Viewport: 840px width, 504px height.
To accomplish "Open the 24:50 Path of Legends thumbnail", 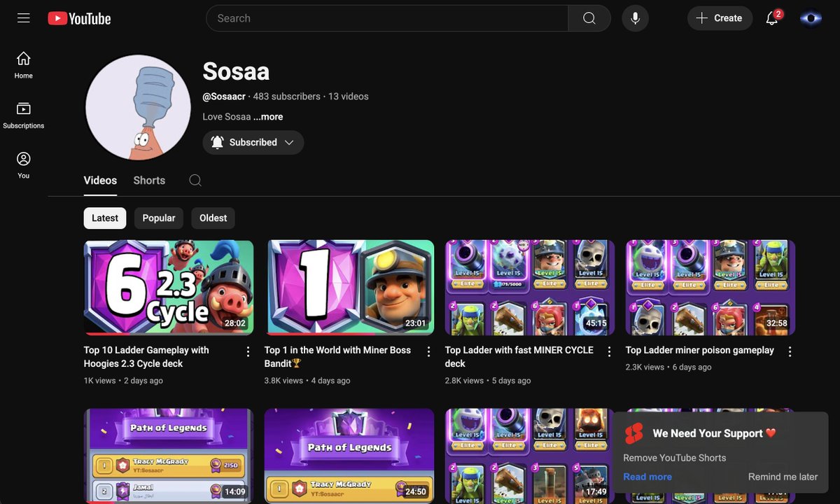I will [x=349, y=456].
